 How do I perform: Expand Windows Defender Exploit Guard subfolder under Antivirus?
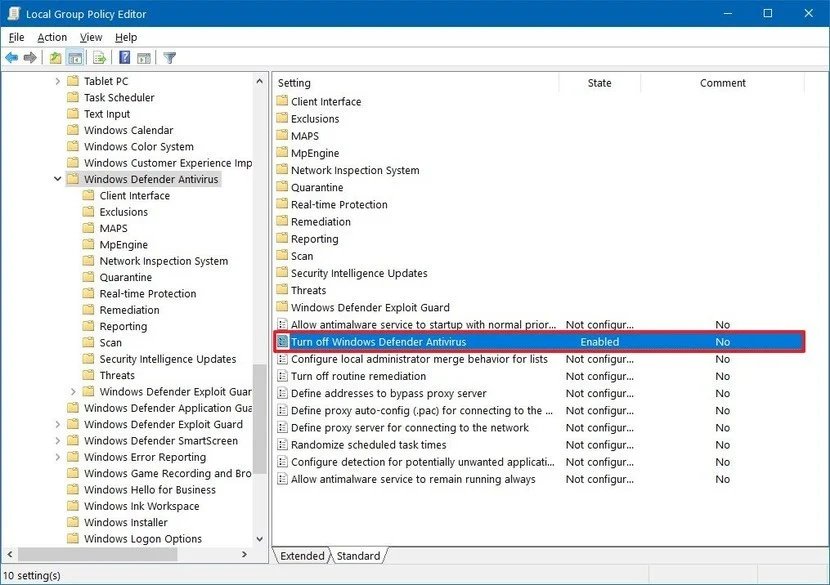tap(74, 392)
